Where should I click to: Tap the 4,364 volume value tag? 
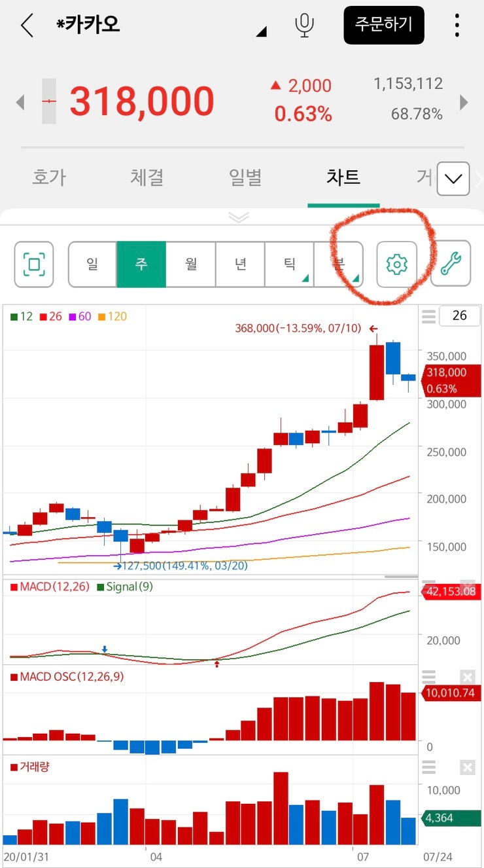pos(451,818)
